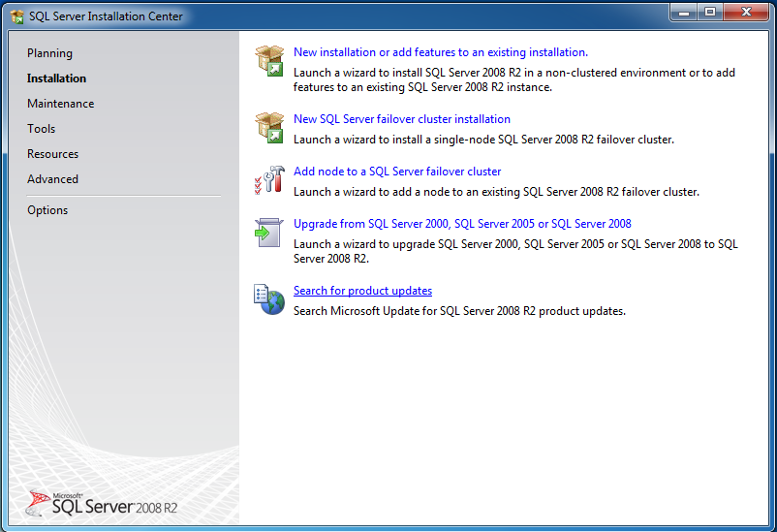777x532 pixels.
Task: Minimize the Installation Center window
Action: point(684,13)
